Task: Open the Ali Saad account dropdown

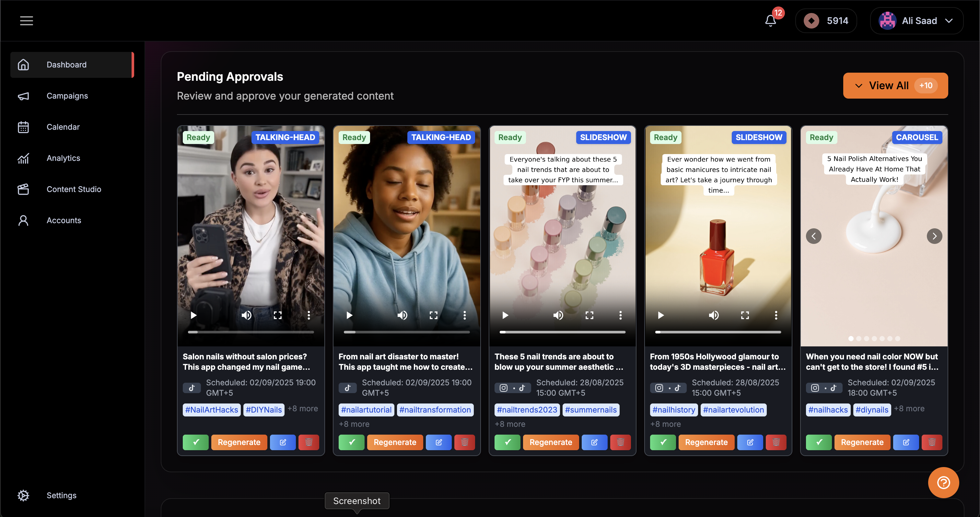Action: (916, 20)
